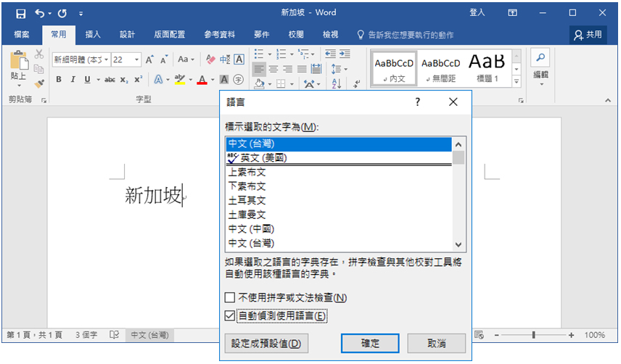Image resolution: width=621 pixels, height=364 pixels.
Task: Click the Copy icon
Action: 39,69
